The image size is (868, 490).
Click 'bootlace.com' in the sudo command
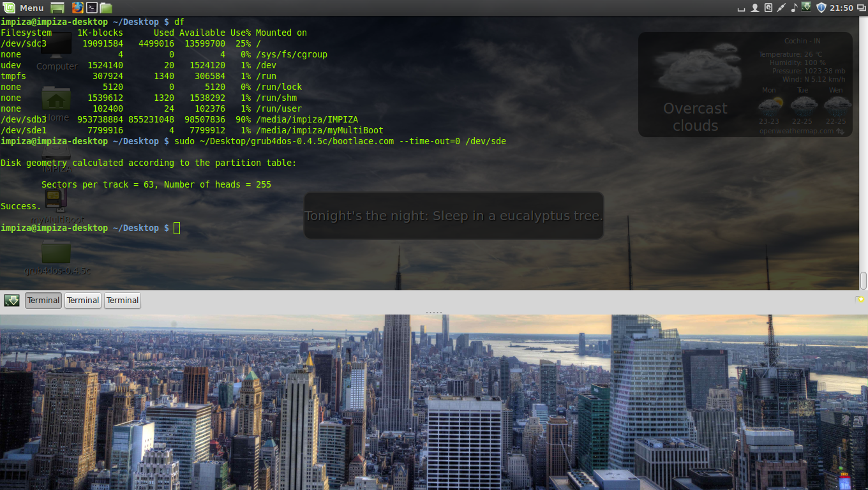coord(363,141)
